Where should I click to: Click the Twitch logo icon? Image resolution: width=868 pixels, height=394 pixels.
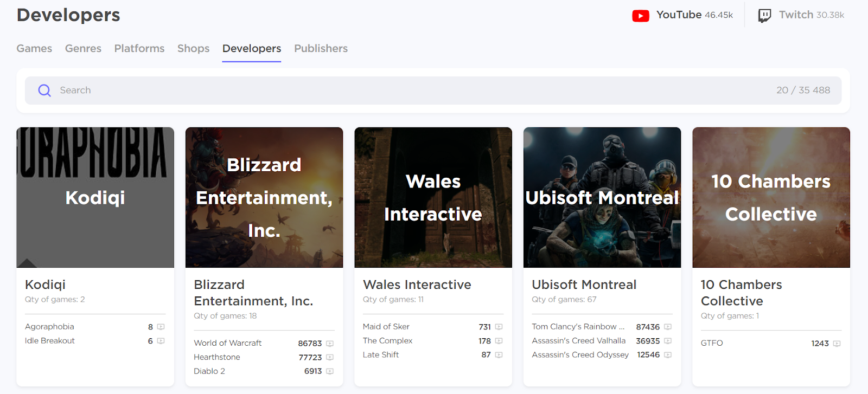(x=764, y=16)
